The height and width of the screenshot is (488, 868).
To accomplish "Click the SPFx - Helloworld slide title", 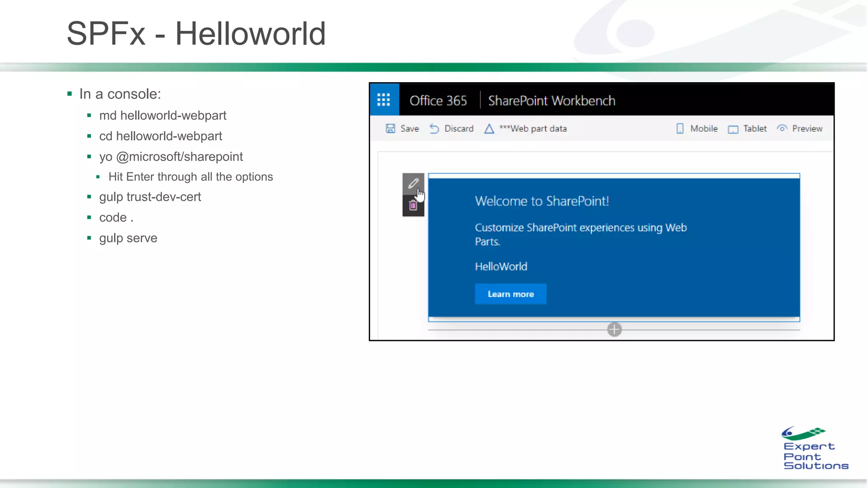I will tap(196, 33).
